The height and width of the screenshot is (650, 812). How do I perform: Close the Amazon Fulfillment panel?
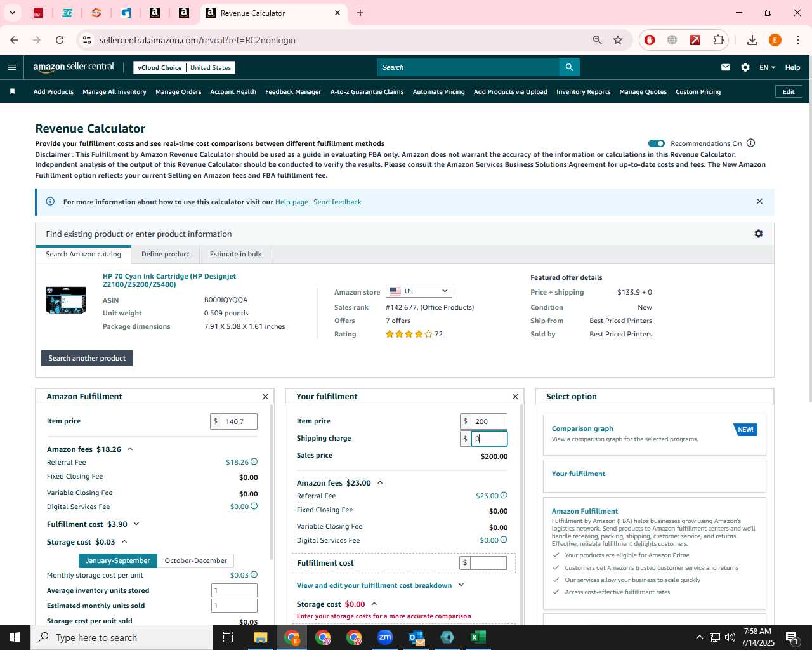point(265,397)
